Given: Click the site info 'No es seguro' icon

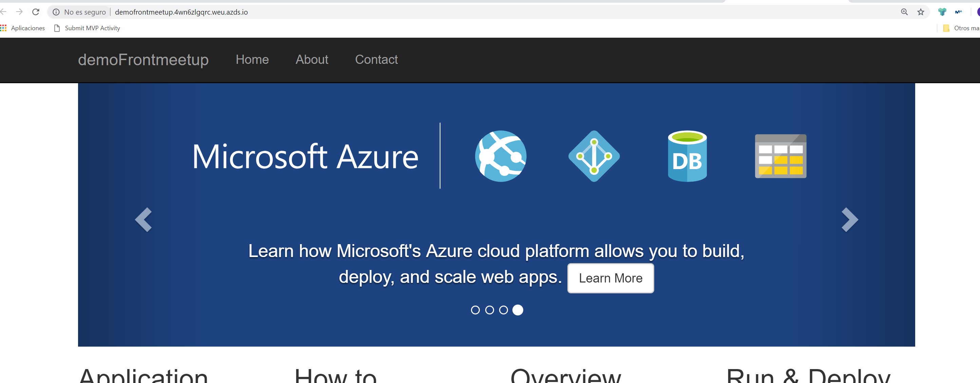Looking at the screenshot, I should (56, 12).
